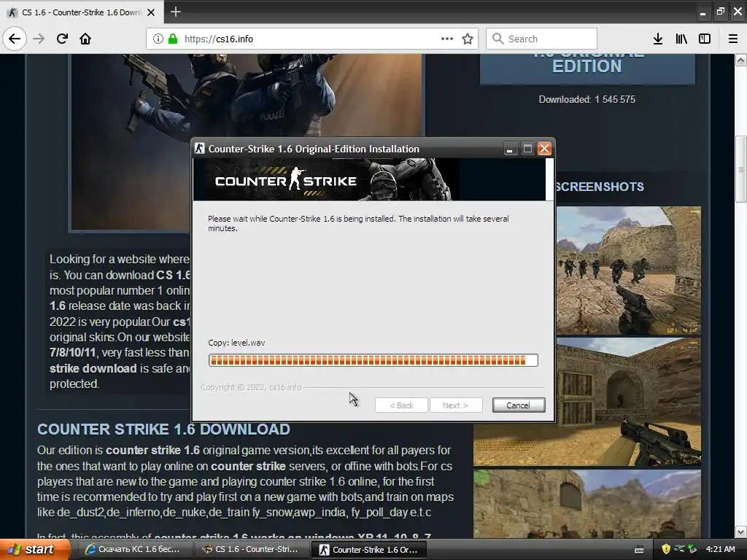Open the browser downloads panel

658,39
